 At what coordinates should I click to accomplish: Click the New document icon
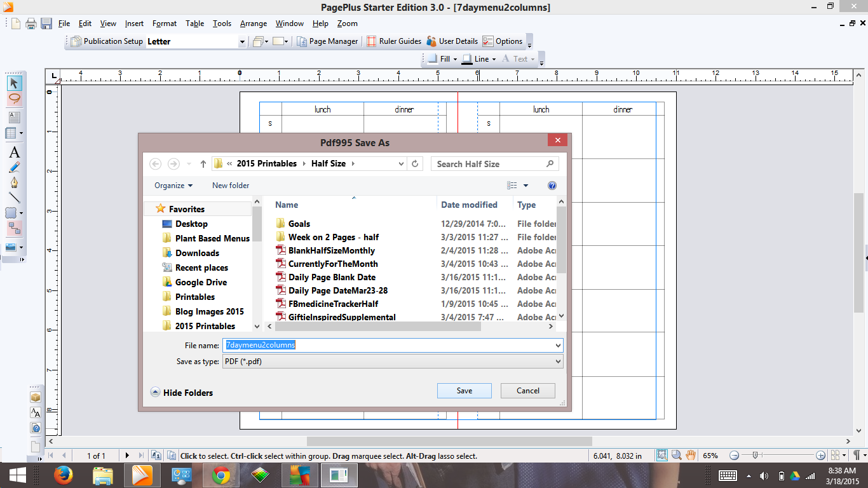[x=17, y=24]
